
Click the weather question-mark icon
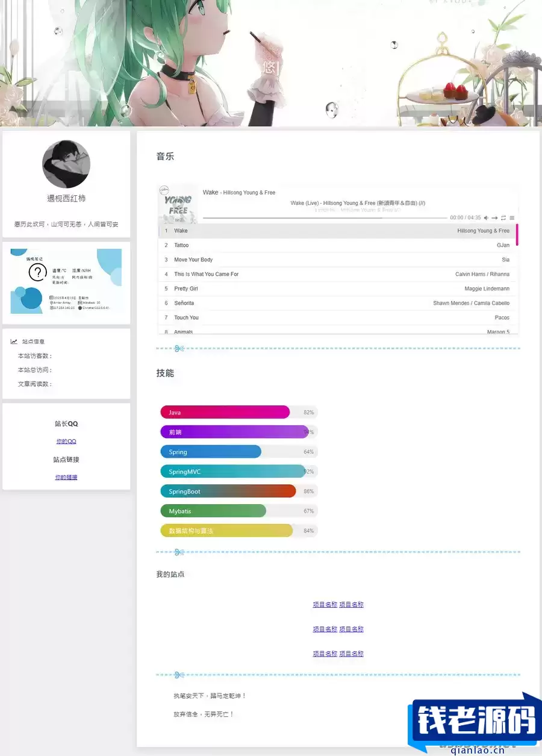point(38,273)
